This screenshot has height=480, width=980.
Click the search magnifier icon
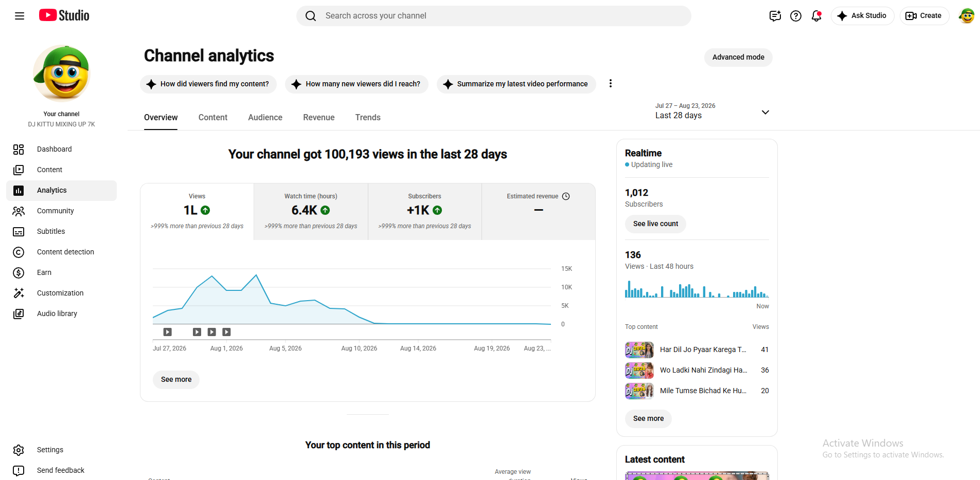[311, 16]
